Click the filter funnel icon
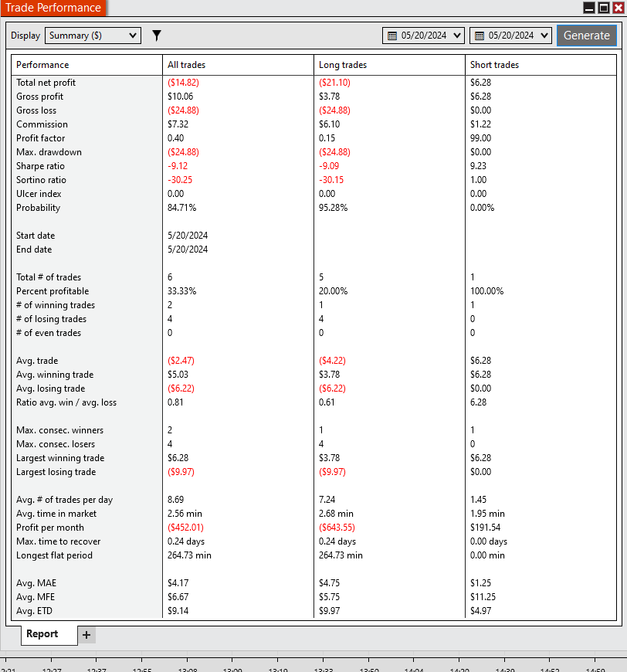Image resolution: width=627 pixels, height=672 pixels. click(157, 36)
